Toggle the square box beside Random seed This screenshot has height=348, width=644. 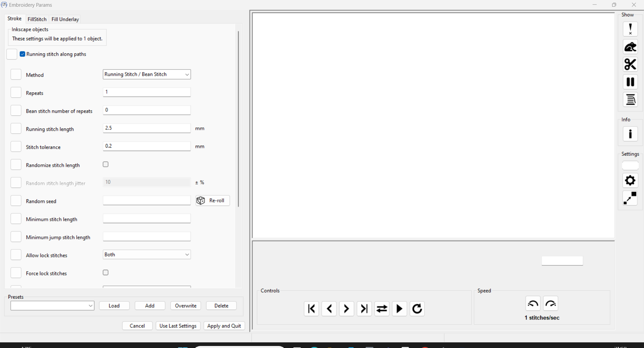point(16,201)
